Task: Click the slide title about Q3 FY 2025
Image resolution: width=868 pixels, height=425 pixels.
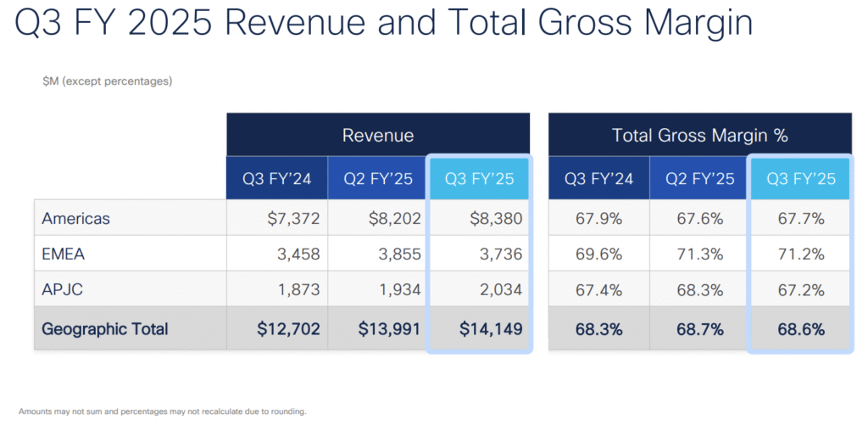Action: coord(384,23)
